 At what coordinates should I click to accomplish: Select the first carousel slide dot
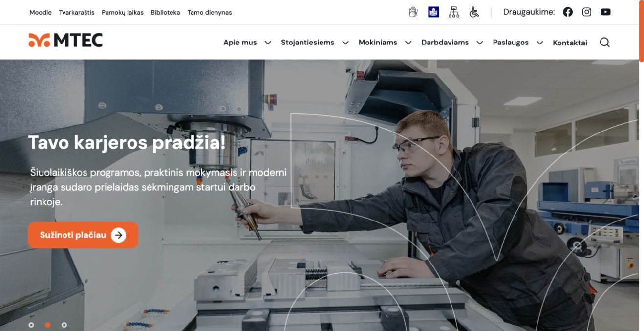(x=31, y=325)
